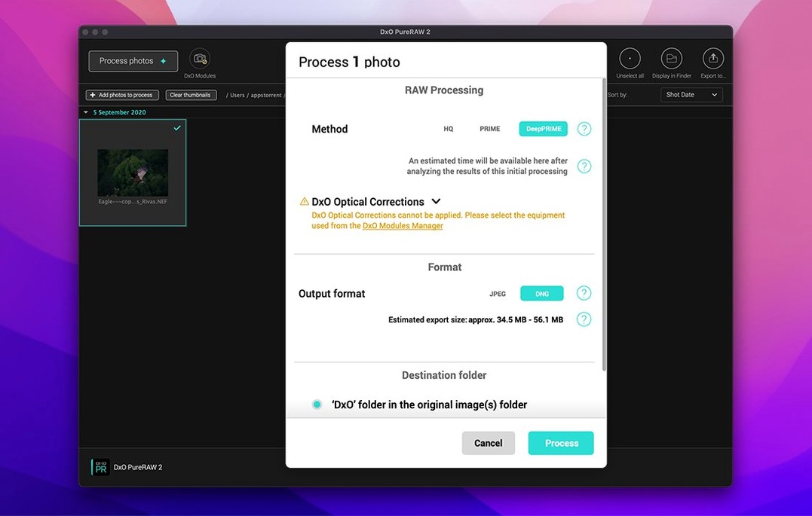Click the teal Process button
This screenshot has height=516, width=812.
561,443
